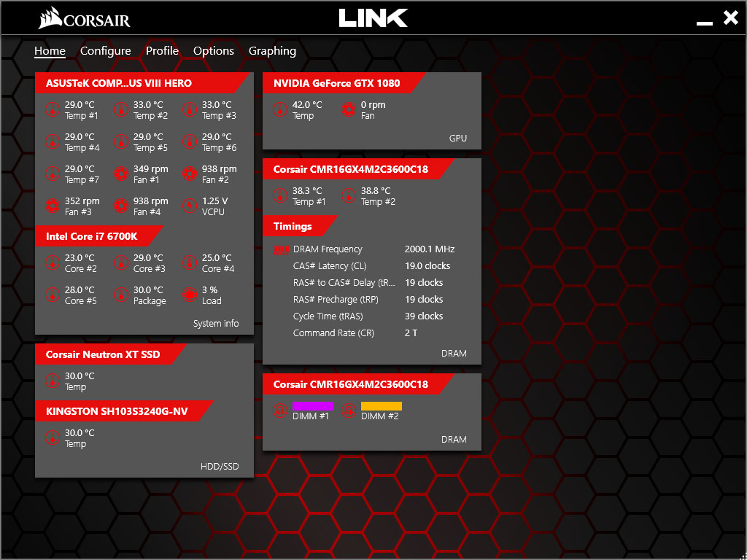747x560 pixels.
Task: Click the CPU Load chip icon
Action: click(x=190, y=295)
